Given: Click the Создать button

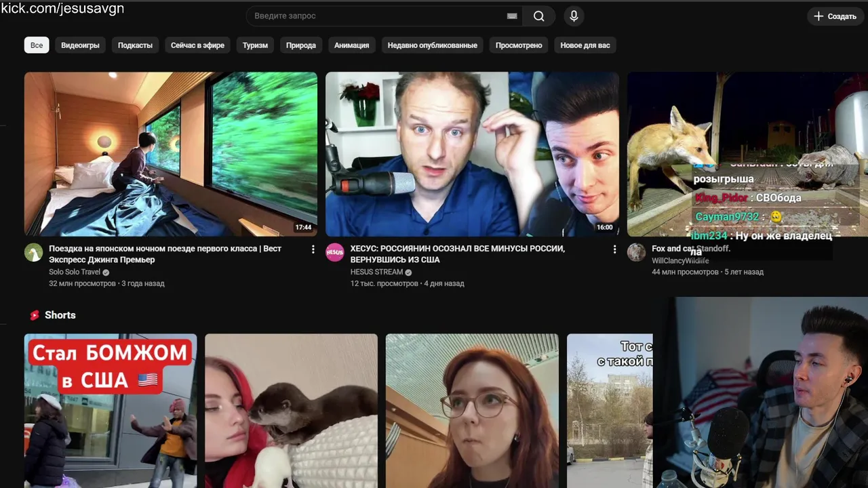Looking at the screenshot, I should click(835, 16).
